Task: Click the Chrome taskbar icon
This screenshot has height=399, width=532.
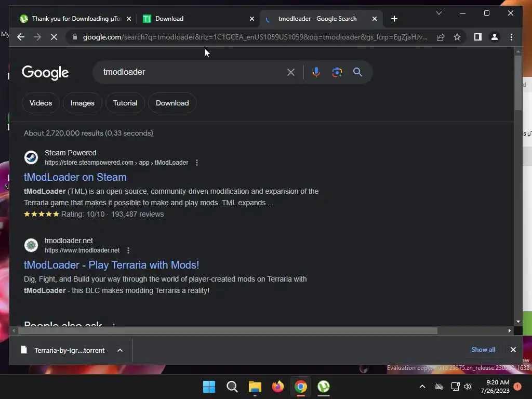Action: click(x=301, y=387)
